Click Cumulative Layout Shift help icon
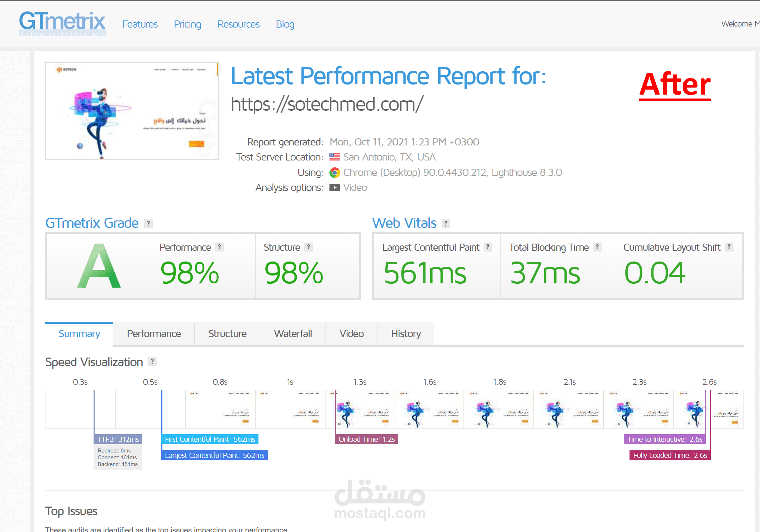Image resolution: width=760 pixels, height=532 pixels. pyautogui.click(x=729, y=247)
